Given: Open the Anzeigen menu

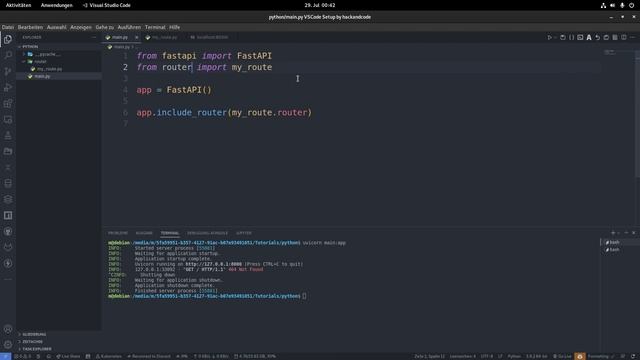Looking at the screenshot, I should coord(81,27).
